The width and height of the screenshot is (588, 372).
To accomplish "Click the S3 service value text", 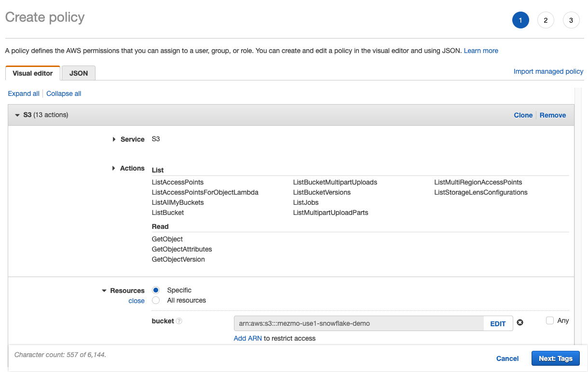I will (x=156, y=139).
